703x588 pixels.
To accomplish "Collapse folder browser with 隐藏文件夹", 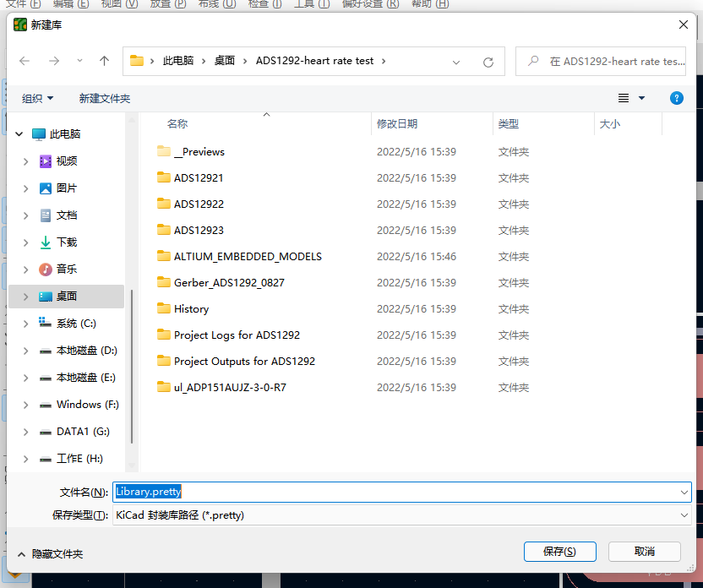I will (x=50, y=554).
